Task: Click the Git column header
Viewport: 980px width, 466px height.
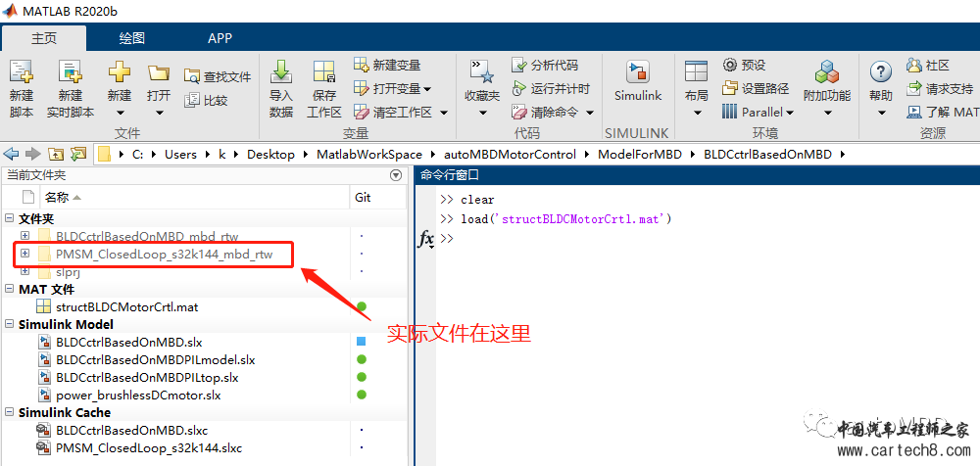Action: coord(377,198)
